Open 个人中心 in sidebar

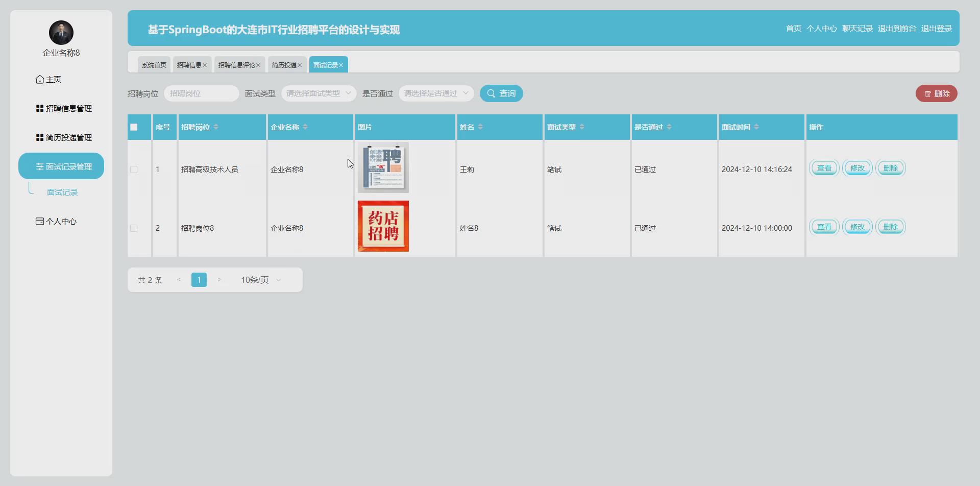[x=56, y=221]
